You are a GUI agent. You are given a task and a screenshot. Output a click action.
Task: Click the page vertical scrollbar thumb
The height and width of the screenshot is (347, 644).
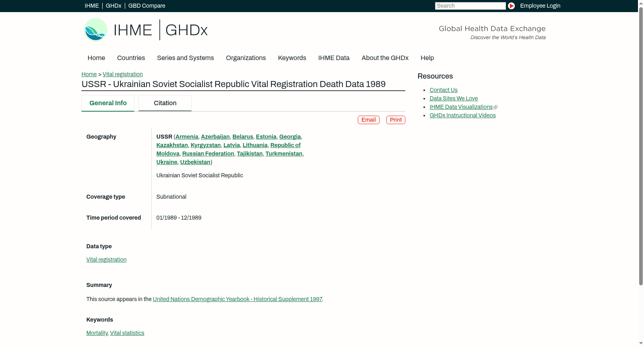click(x=641, y=146)
